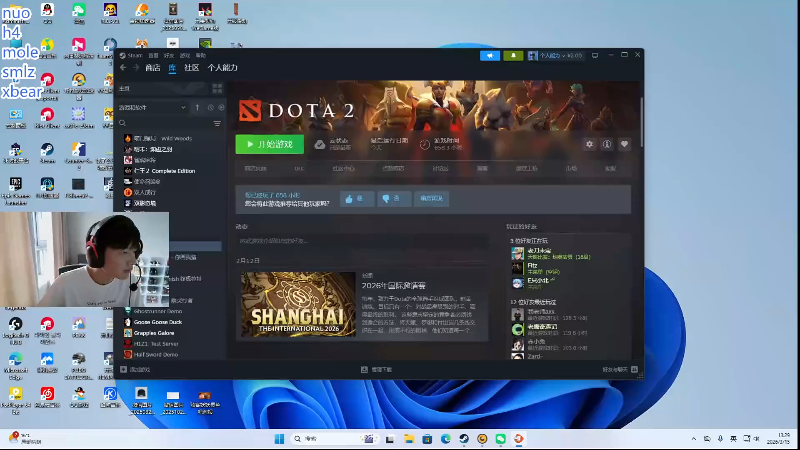Click the Home row in the library sidebar

[163, 88]
